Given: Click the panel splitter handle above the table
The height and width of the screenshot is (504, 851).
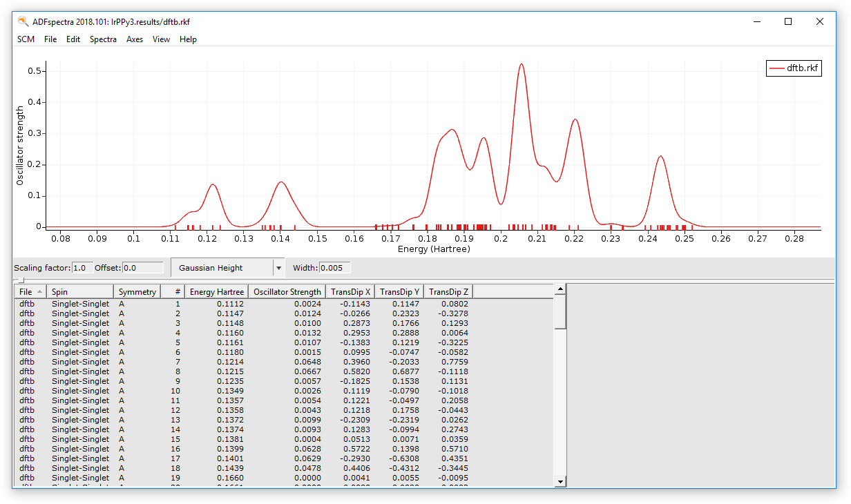Looking at the screenshot, I should click(x=20, y=280).
